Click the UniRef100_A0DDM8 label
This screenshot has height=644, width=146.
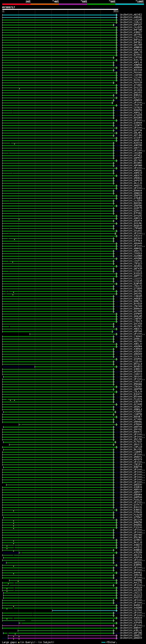[x=131, y=607]
